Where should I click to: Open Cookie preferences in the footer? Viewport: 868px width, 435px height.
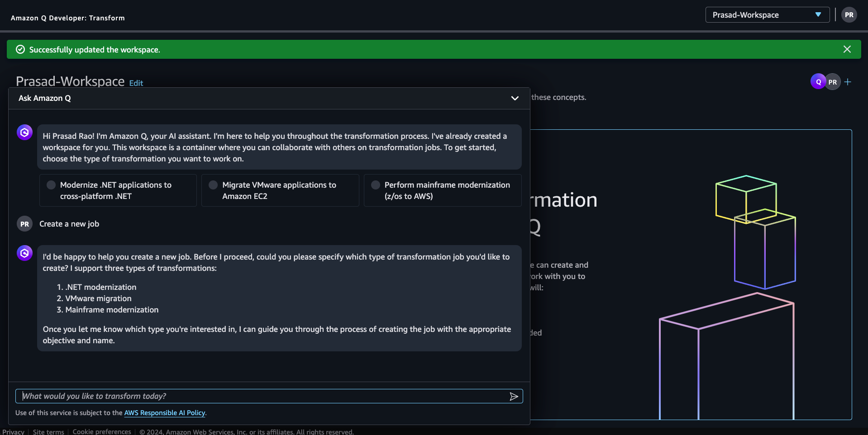tap(102, 432)
